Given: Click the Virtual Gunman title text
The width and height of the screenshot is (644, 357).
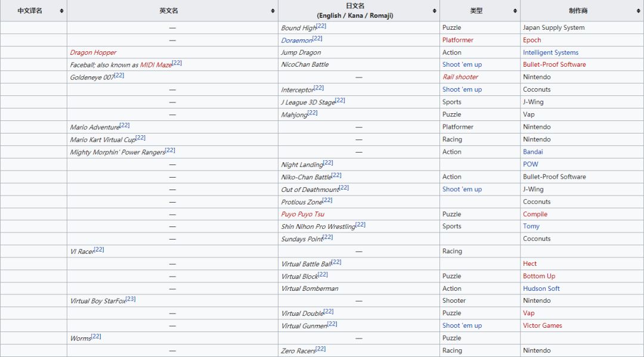Looking at the screenshot, I should 304,326.
